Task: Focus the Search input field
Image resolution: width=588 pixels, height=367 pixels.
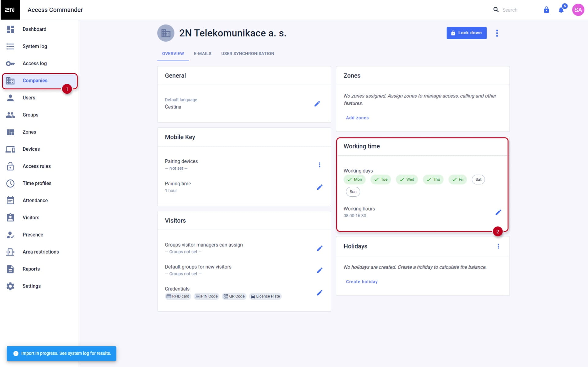Action: click(x=519, y=10)
